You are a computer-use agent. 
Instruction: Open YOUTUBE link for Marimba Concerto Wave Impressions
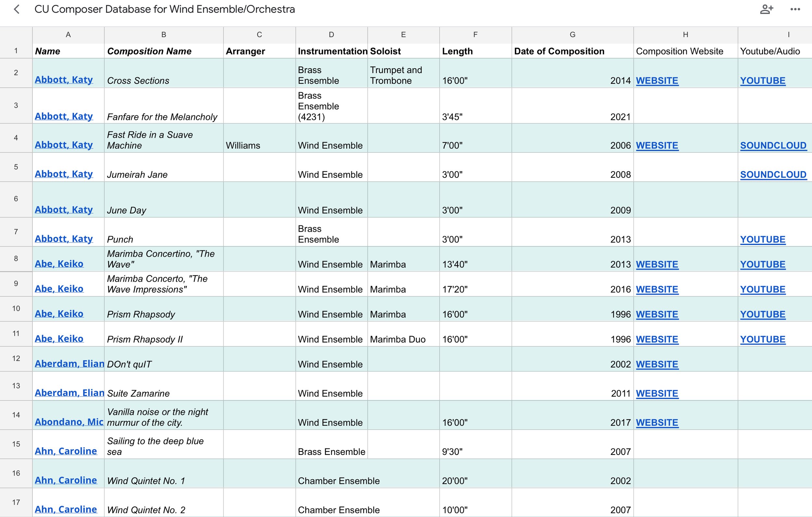click(762, 289)
